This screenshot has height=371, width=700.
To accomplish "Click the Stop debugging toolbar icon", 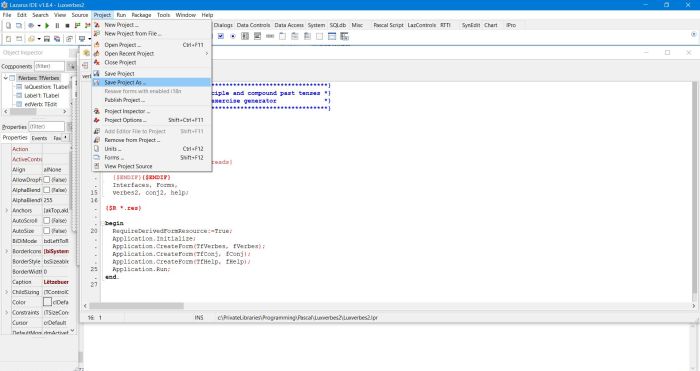I will pyautogui.click(x=67, y=25).
